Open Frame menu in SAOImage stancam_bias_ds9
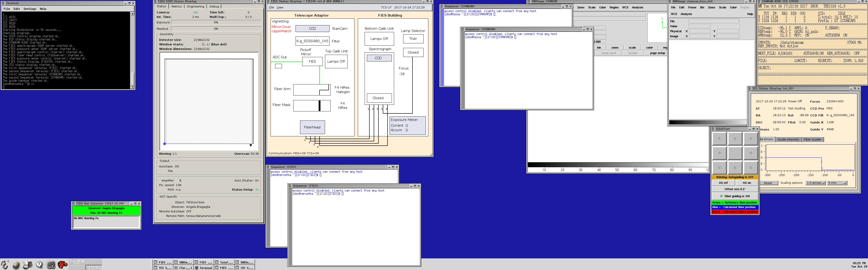868x270 pixels. click(692, 7)
